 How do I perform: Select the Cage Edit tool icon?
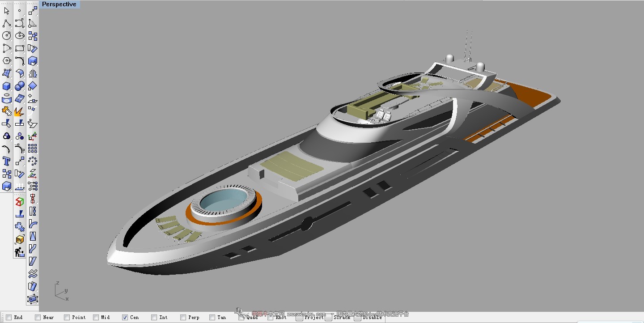point(33,299)
